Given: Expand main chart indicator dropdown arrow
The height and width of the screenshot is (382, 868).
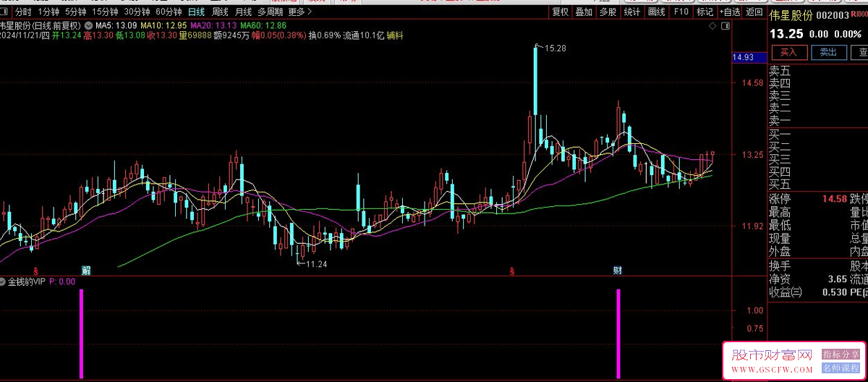Looking at the screenshot, I should point(88,25).
